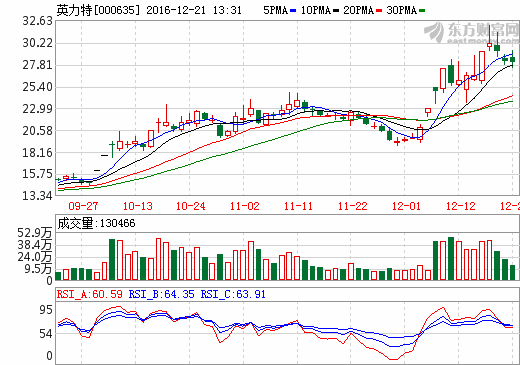Pick the red swatch next to 20PMA
Screen dimensions: 520x365
pos(379,11)
